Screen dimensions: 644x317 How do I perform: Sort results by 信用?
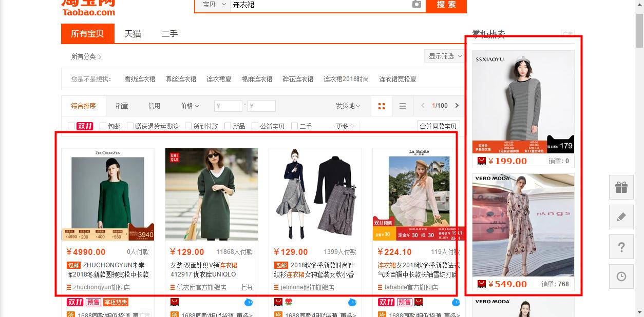tap(154, 106)
